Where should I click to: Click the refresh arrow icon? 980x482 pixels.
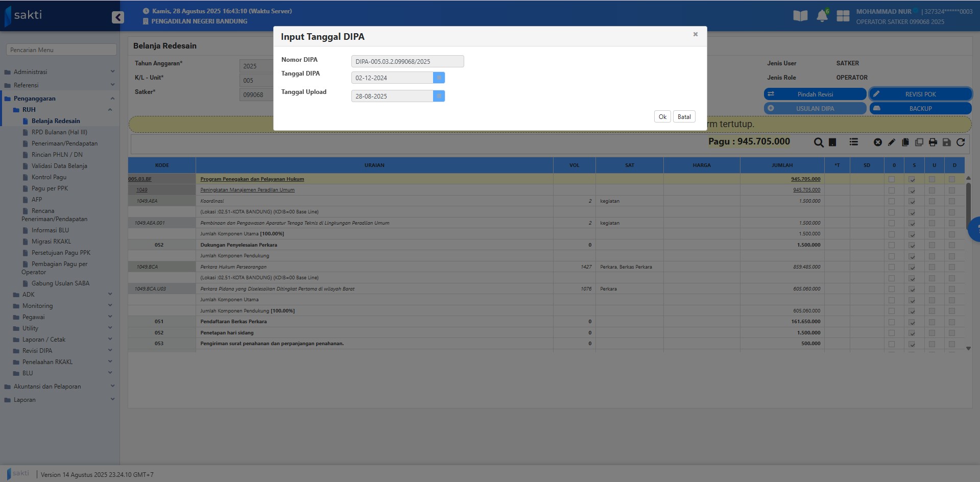click(x=960, y=142)
